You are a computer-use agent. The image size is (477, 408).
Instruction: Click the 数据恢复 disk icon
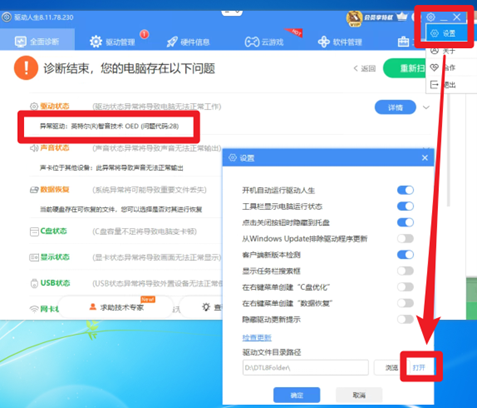34,190
